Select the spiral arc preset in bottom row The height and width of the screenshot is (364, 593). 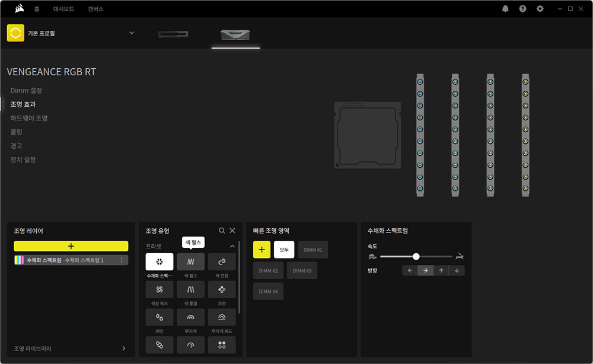pos(190,344)
